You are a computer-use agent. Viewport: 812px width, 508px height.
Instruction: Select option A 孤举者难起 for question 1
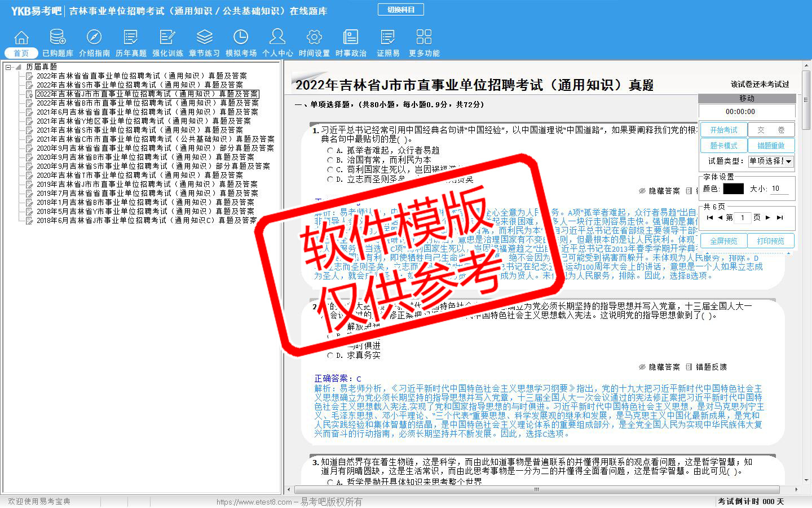pyautogui.click(x=330, y=151)
